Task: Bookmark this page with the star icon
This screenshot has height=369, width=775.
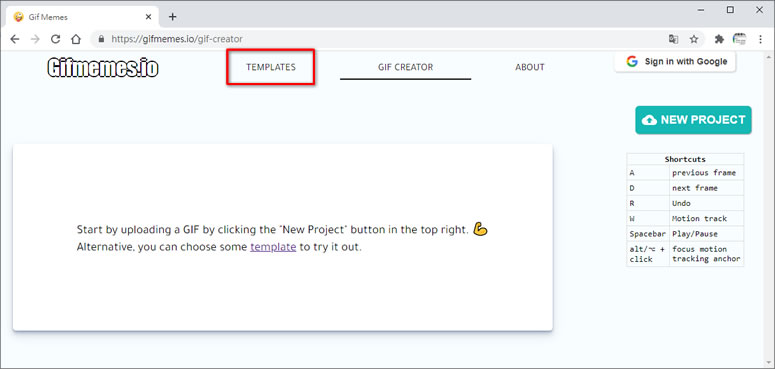Action: (x=694, y=39)
